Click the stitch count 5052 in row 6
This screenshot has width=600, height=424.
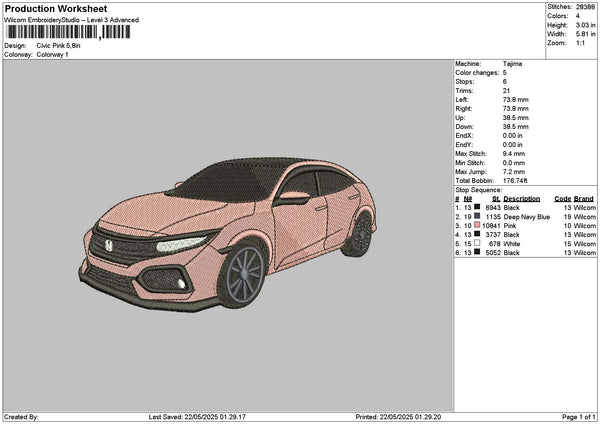pos(493,253)
